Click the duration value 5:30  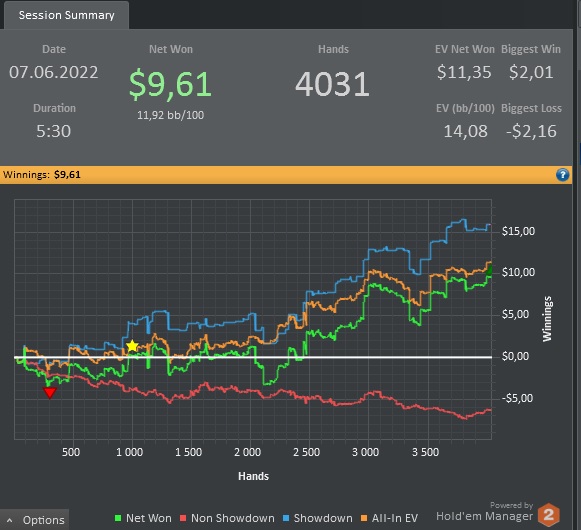pos(54,131)
